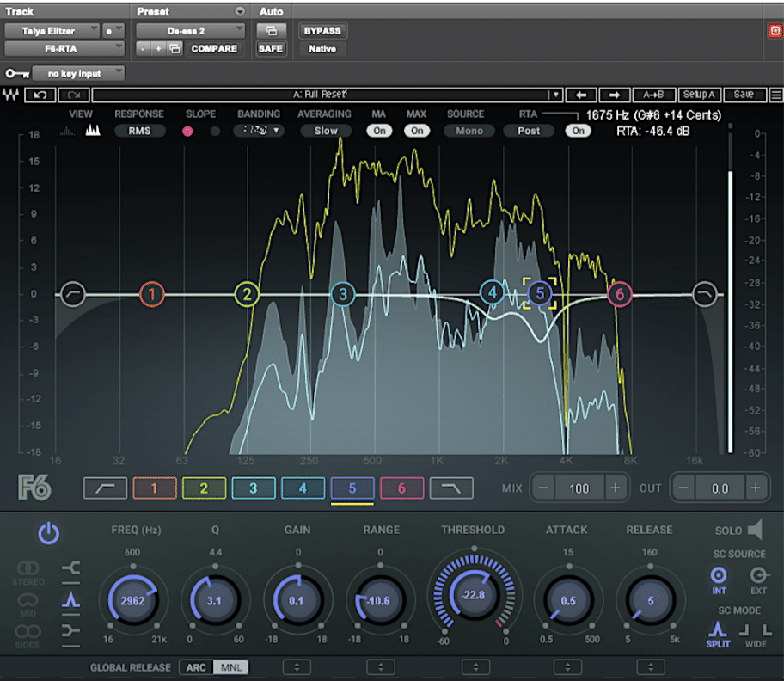Click the redo arrow button
This screenshot has width=784, height=681.
pos(74,95)
